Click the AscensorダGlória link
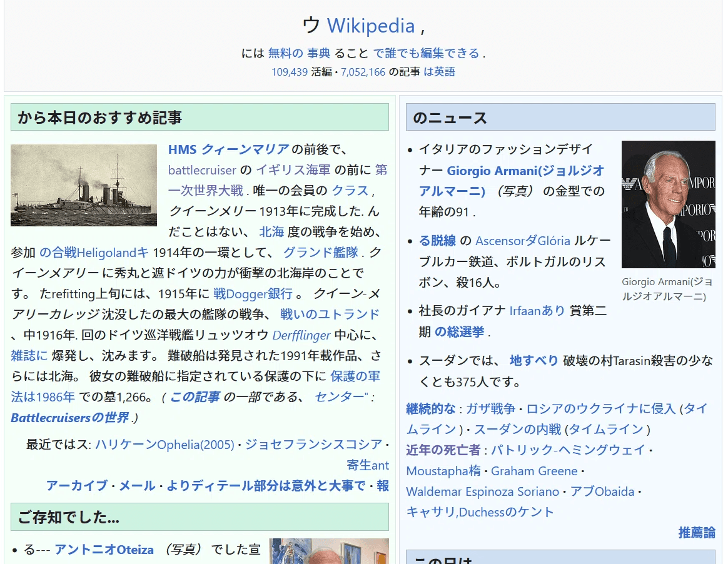Screen dimensions: 728x564 click(522, 241)
